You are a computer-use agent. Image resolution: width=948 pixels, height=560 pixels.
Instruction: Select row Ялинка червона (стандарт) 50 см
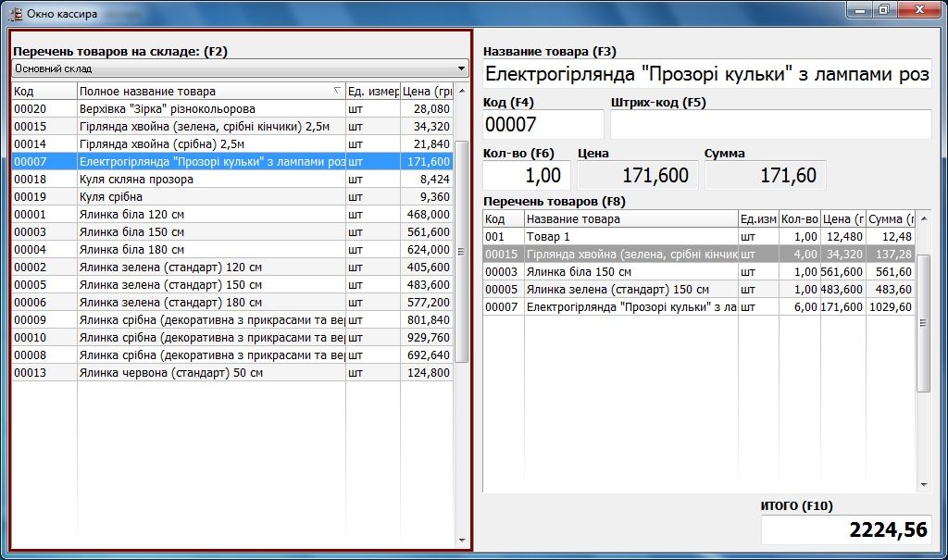[x=232, y=372]
